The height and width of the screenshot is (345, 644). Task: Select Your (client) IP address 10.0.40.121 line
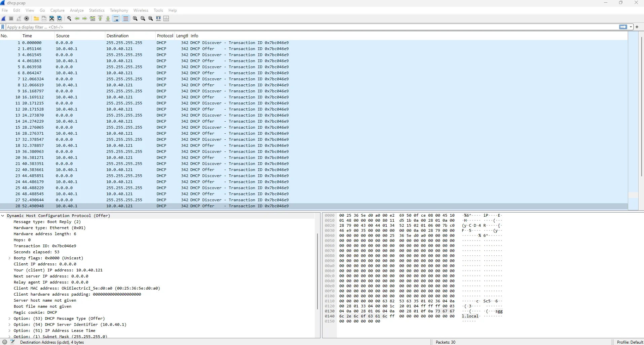(x=58, y=270)
